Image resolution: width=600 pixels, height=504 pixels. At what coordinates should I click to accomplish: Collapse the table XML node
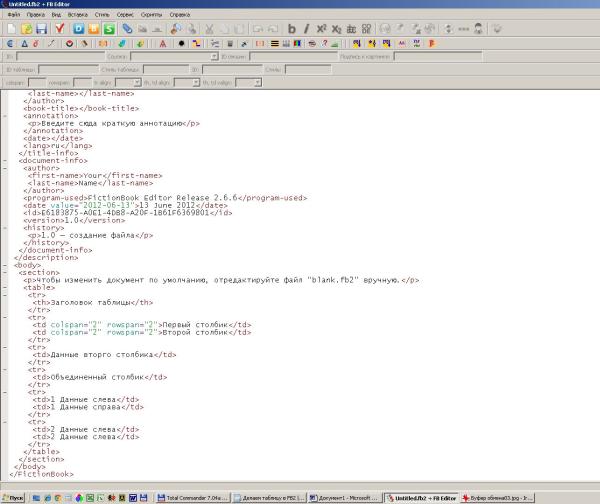click(5, 288)
